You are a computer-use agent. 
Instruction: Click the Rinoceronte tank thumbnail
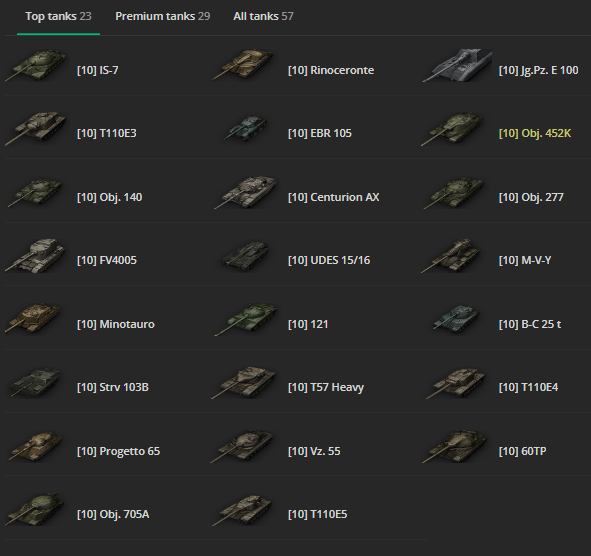(x=243, y=65)
